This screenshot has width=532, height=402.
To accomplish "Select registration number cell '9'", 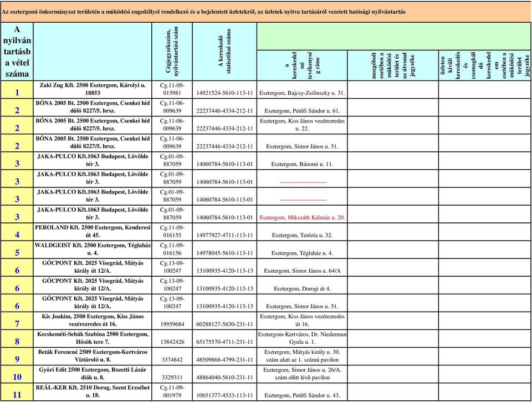I will pyautogui.click(x=17, y=357).
